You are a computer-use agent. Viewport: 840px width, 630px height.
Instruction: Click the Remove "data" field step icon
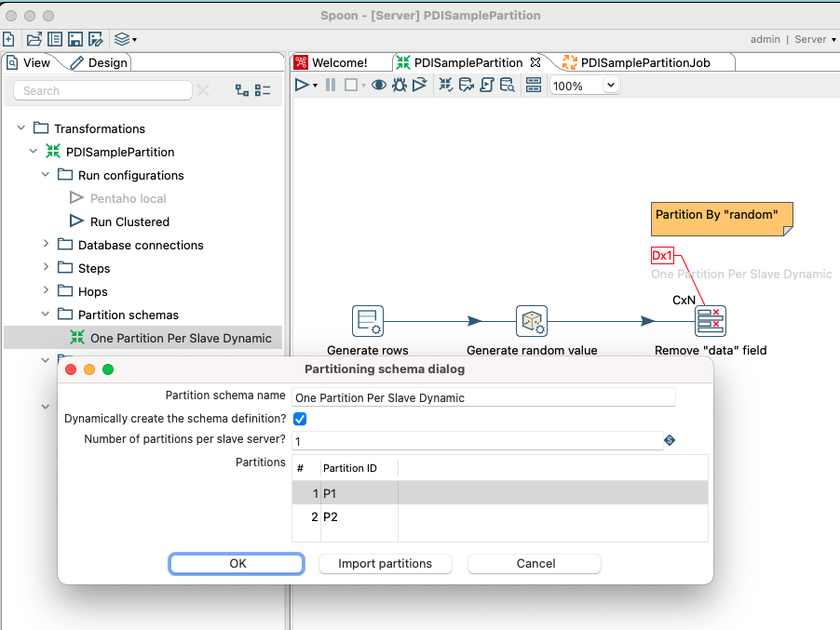(710, 320)
